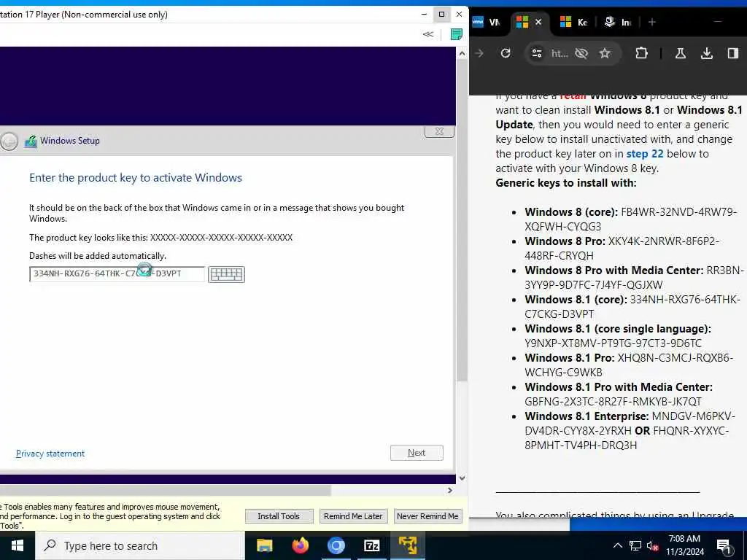Open File Explorer from taskbar
Screen dimensions: 747x560
pos(264,545)
